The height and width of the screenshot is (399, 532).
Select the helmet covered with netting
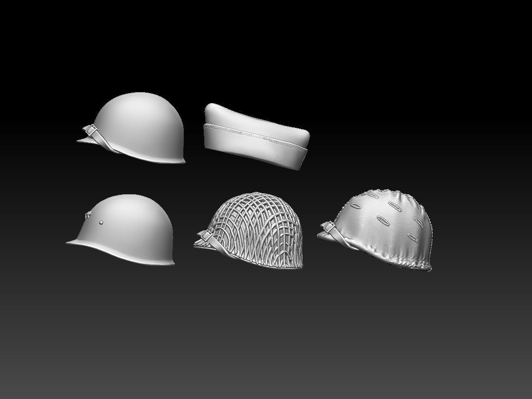[x=248, y=230]
